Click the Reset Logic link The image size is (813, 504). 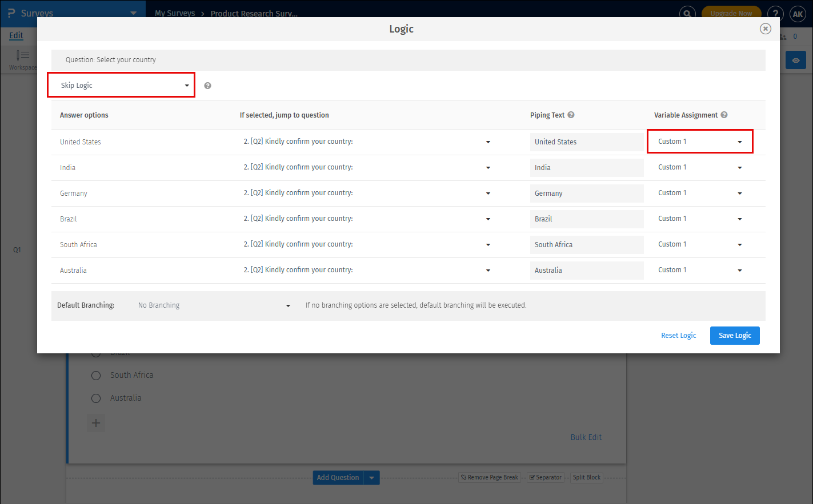pos(678,335)
